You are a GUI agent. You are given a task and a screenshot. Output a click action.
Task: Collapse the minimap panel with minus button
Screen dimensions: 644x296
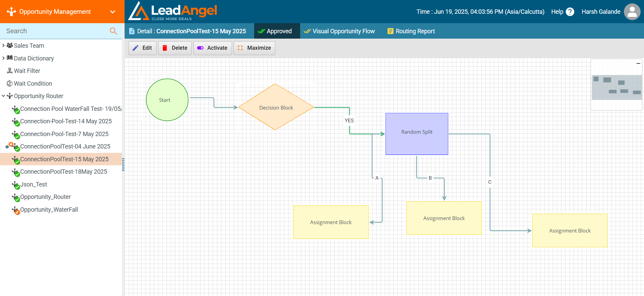click(638, 63)
